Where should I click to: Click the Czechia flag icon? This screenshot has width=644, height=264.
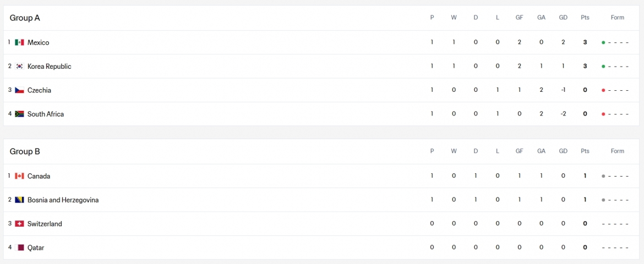click(x=19, y=90)
